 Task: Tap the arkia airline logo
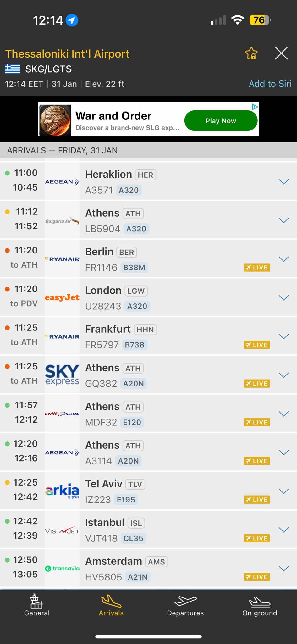click(x=62, y=491)
